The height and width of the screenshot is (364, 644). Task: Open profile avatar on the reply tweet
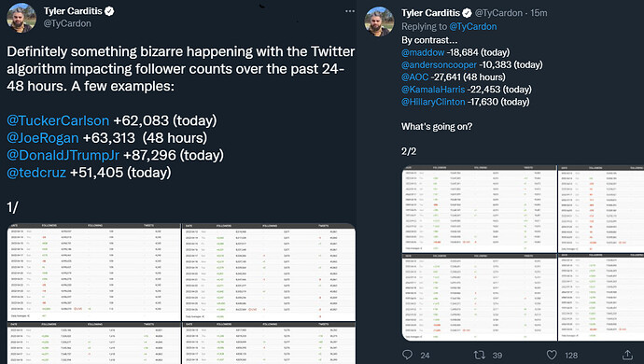(x=379, y=21)
